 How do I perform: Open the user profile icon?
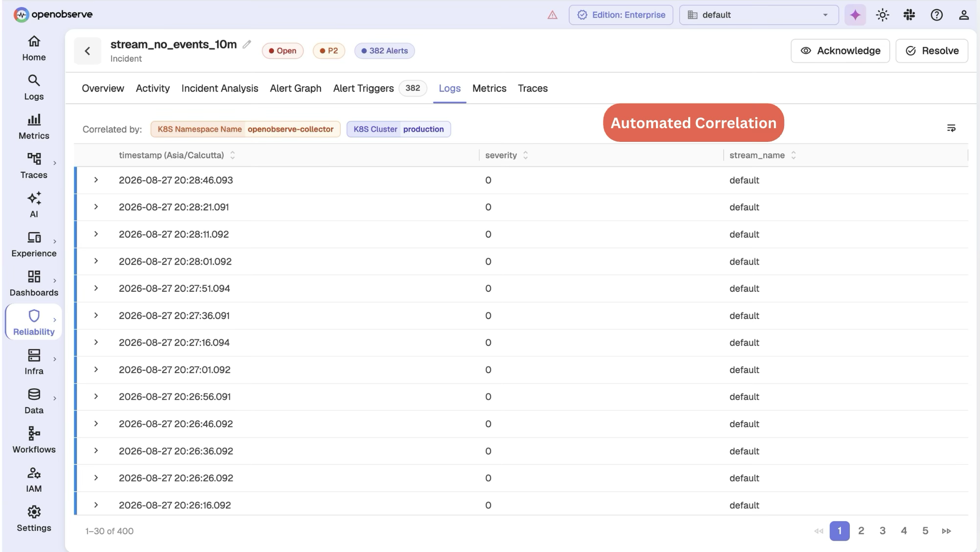tap(964, 15)
